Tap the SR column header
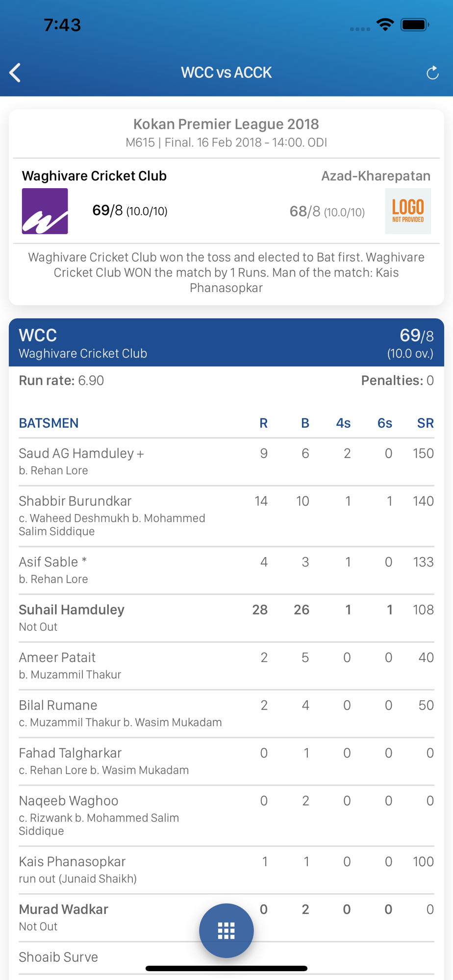The image size is (453, 980). (x=425, y=423)
